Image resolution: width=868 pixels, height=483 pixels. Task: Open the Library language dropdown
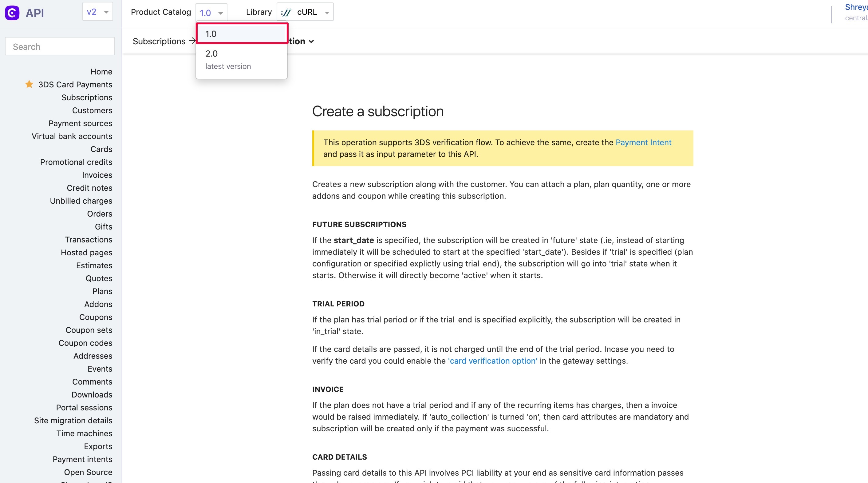coord(305,12)
